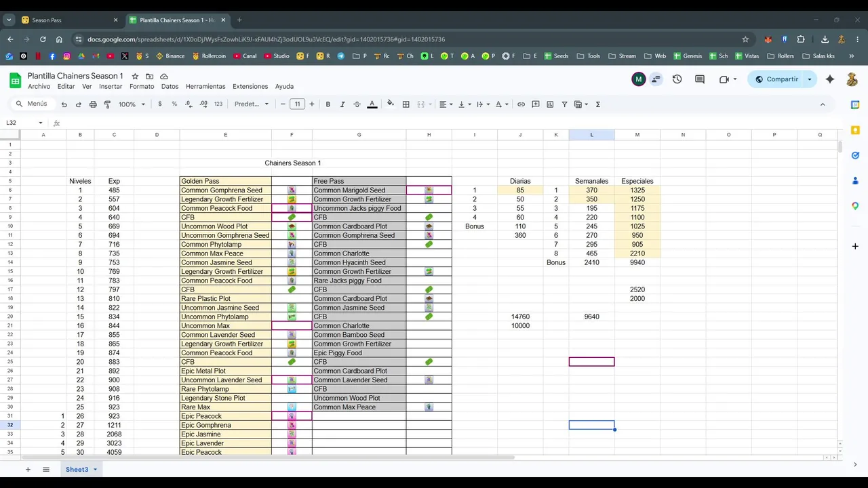Open the comments icon next to Compartir
The width and height of the screenshot is (868, 488).
point(699,79)
